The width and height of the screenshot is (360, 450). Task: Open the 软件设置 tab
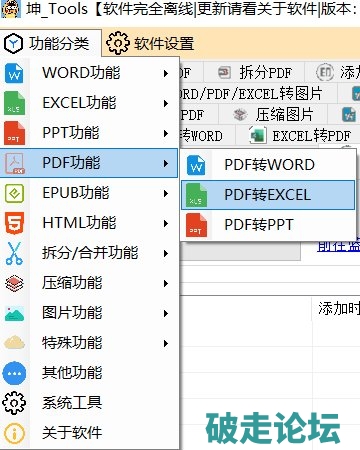coord(150,43)
